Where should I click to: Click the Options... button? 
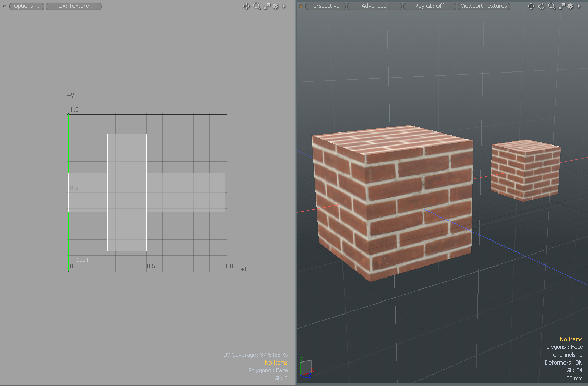(27, 6)
